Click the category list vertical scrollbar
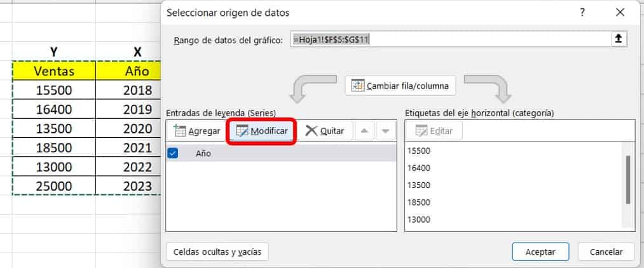644x268 pixels. pos(627,180)
